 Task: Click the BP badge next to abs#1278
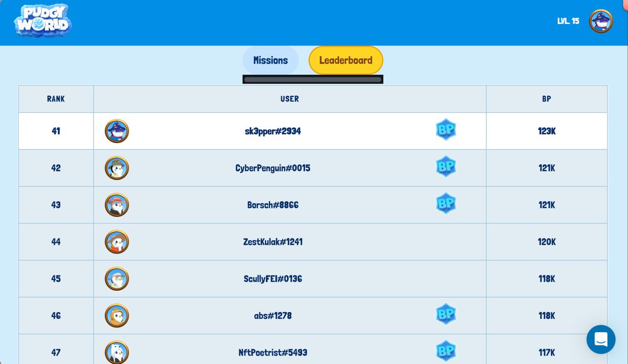point(446,314)
